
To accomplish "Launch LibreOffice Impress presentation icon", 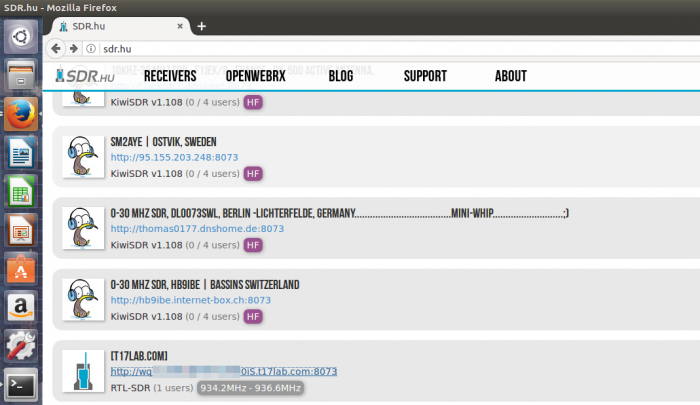I will (x=21, y=230).
